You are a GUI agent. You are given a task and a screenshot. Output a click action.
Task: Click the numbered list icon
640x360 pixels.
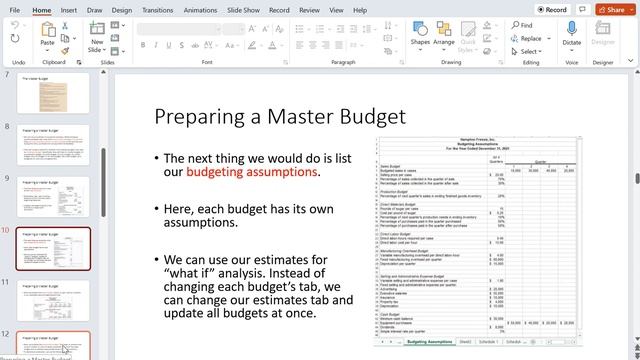(320, 29)
